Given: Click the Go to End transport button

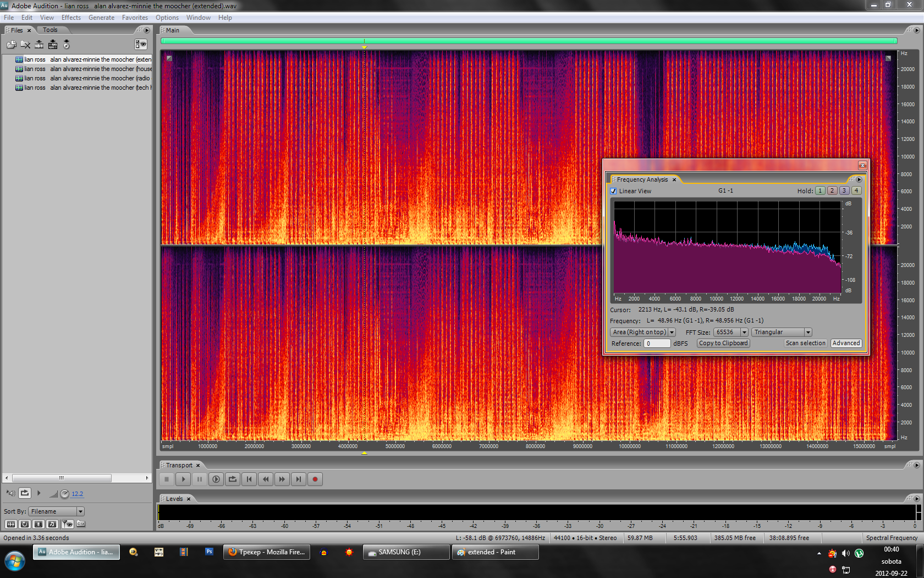Looking at the screenshot, I should click(299, 479).
